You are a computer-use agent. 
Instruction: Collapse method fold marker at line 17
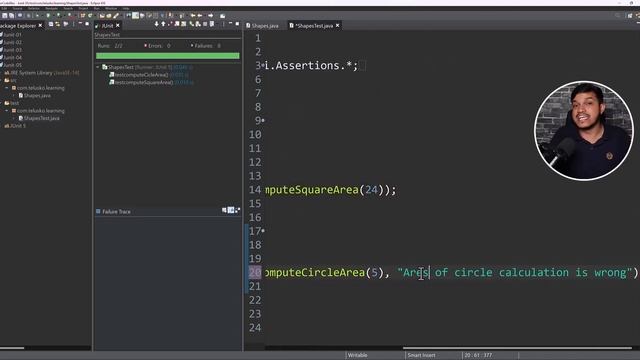coord(263,231)
